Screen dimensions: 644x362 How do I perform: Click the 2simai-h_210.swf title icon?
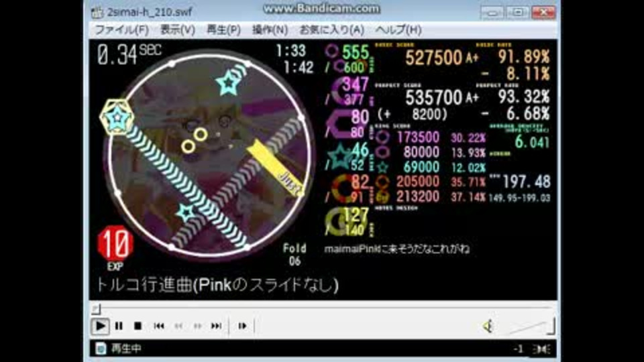pos(97,12)
